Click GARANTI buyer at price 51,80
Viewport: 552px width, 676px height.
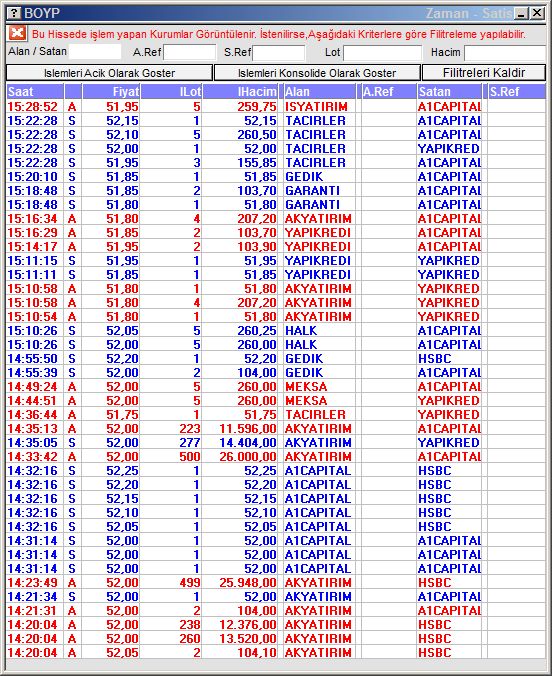312,204
